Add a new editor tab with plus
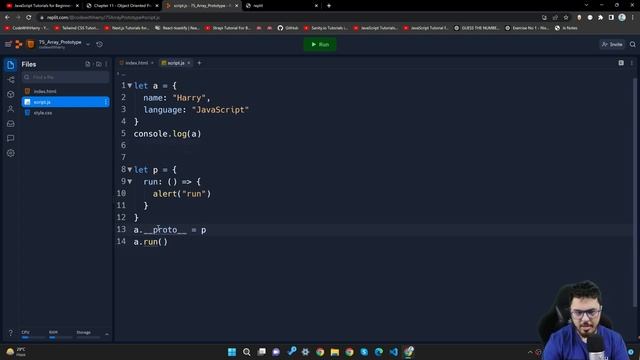The height and width of the screenshot is (360, 640). point(200,63)
